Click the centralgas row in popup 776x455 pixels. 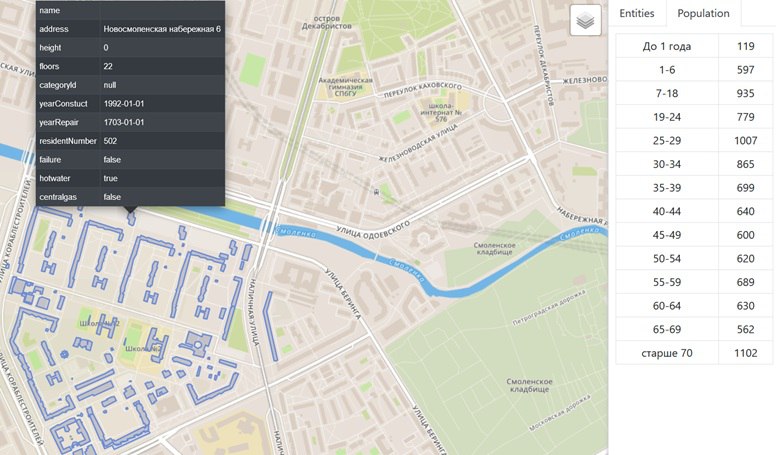(x=129, y=197)
